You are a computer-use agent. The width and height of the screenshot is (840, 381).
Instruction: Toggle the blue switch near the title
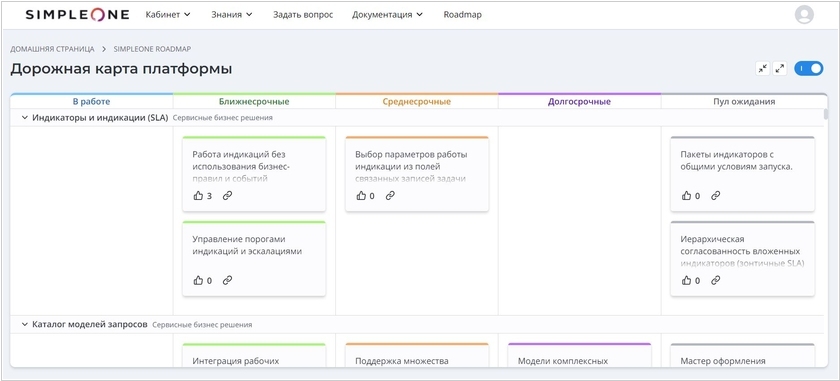(x=808, y=69)
